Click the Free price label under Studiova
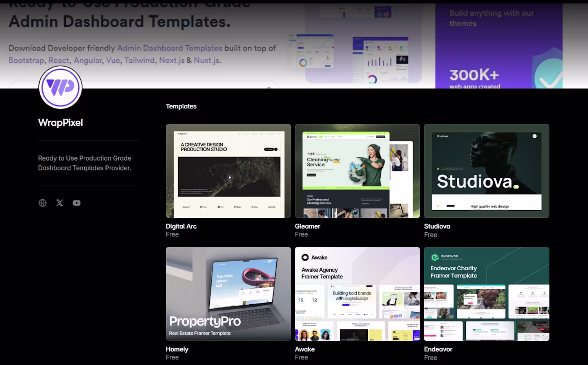Viewport: 588px width, 365px height. click(x=430, y=235)
